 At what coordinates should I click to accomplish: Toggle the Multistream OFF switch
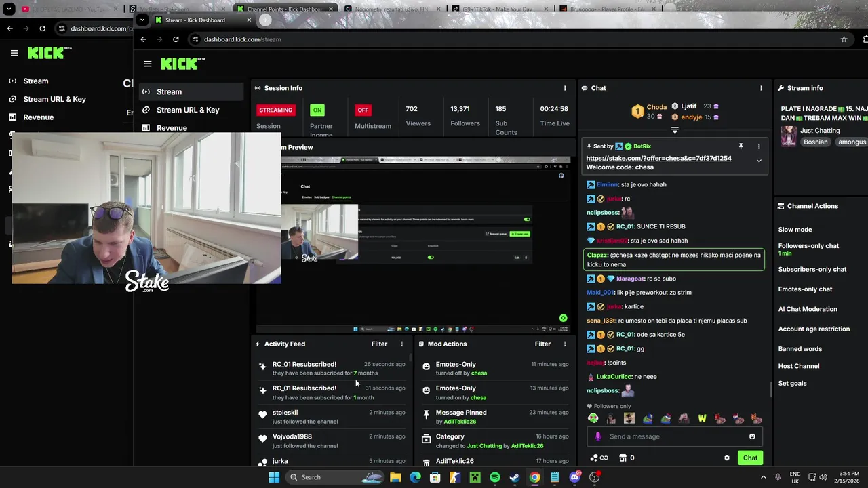363,110
